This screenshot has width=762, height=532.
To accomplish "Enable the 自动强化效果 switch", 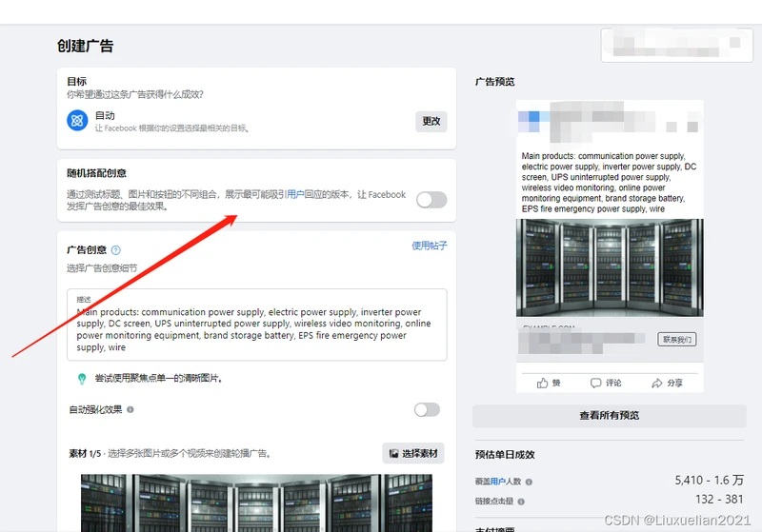I will (x=427, y=409).
